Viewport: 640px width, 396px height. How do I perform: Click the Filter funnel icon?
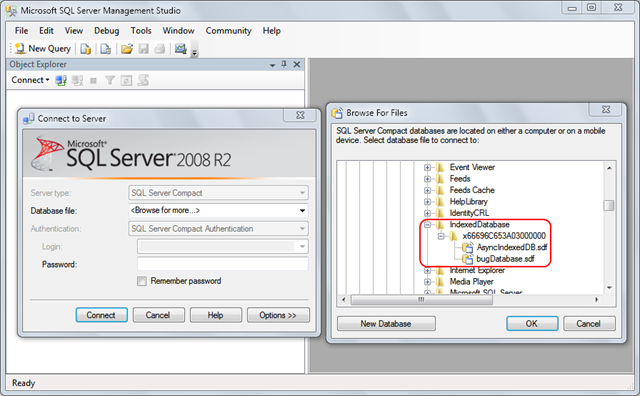(x=110, y=80)
